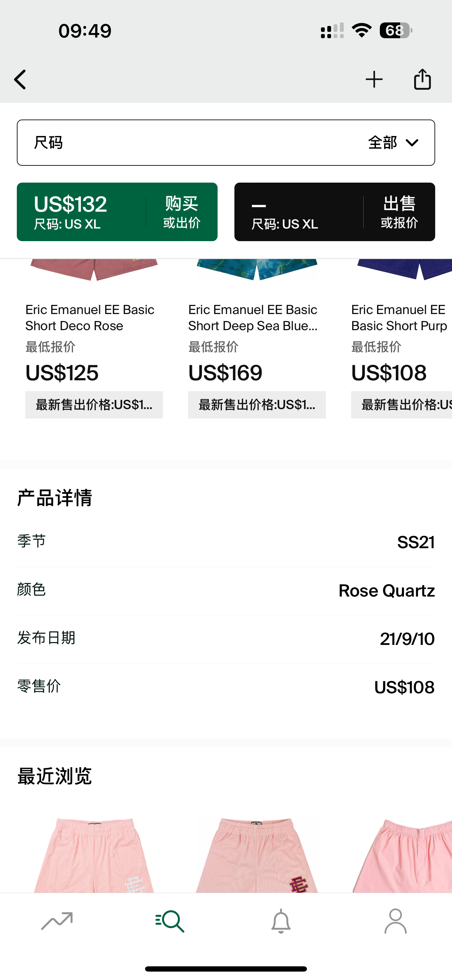Tap the green US$132 购买 button
The height and width of the screenshot is (980, 452).
117,212
